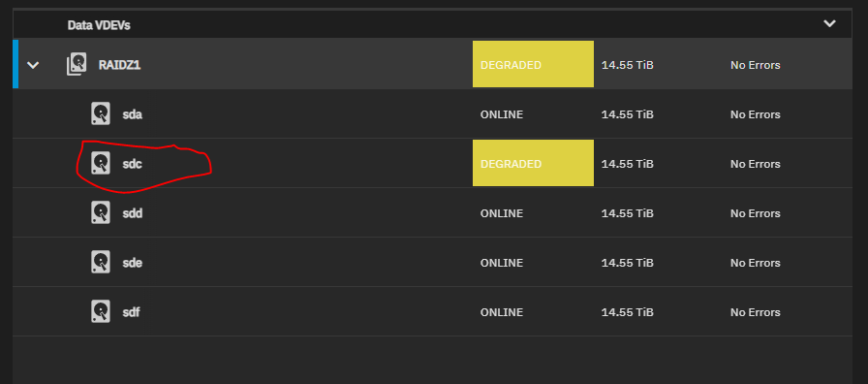The image size is (868, 384).
Task: Click the yellow DEGRADED status for sdc
Action: tap(533, 164)
